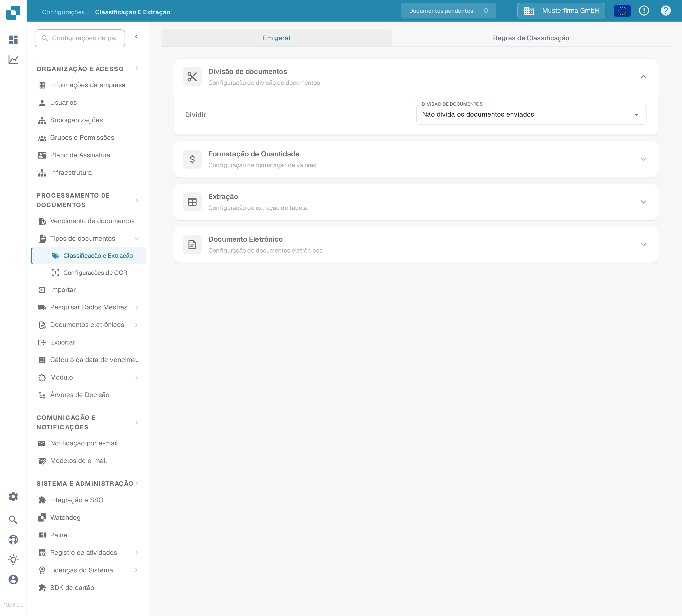This screenshot has width=682, height=616.
Task: Open the dashboard icon in left rail
Action: point(13,40)
